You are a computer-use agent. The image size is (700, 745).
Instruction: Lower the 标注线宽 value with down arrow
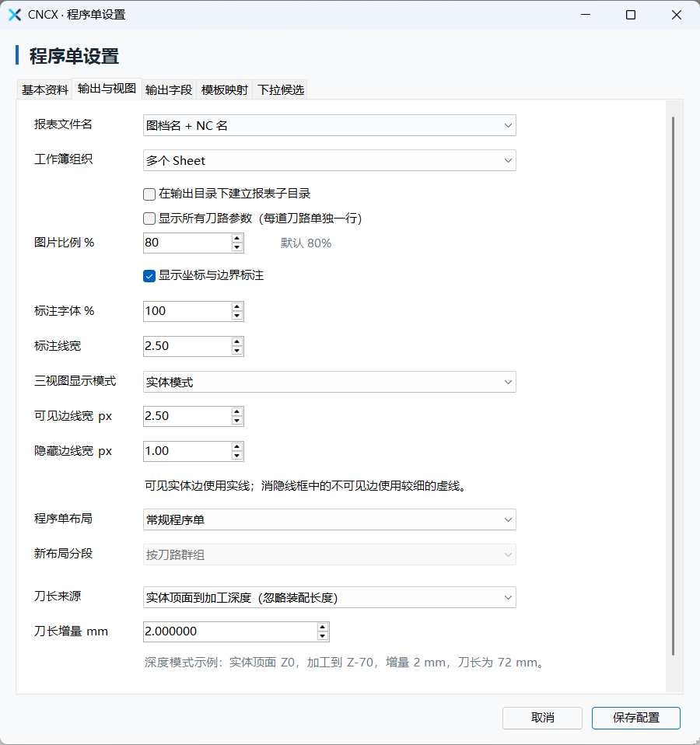236,351
